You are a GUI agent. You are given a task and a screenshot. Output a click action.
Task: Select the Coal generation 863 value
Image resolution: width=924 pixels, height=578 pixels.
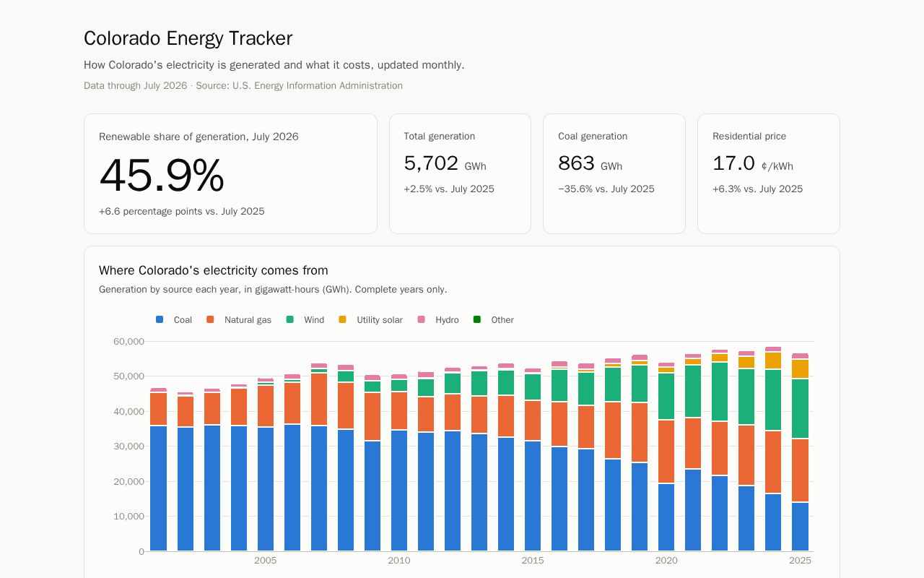[576, 163]
